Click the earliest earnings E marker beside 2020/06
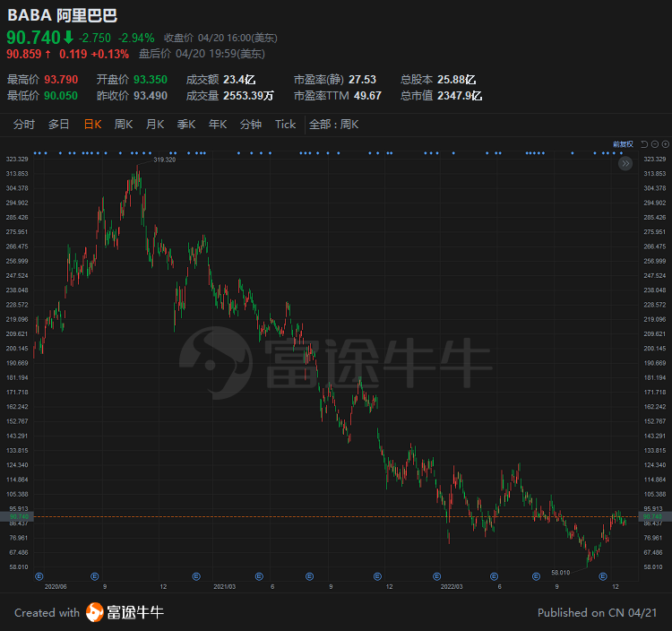Viewport: 672px width, 631px height. point(39,576)
